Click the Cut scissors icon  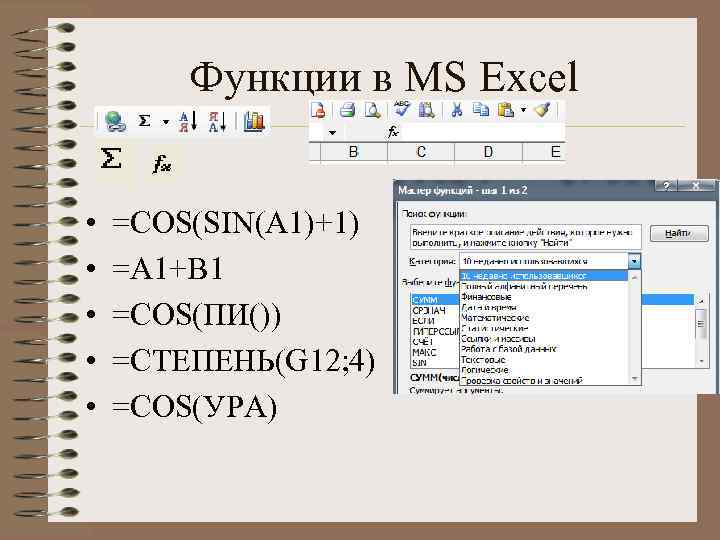tap(456, 110)
